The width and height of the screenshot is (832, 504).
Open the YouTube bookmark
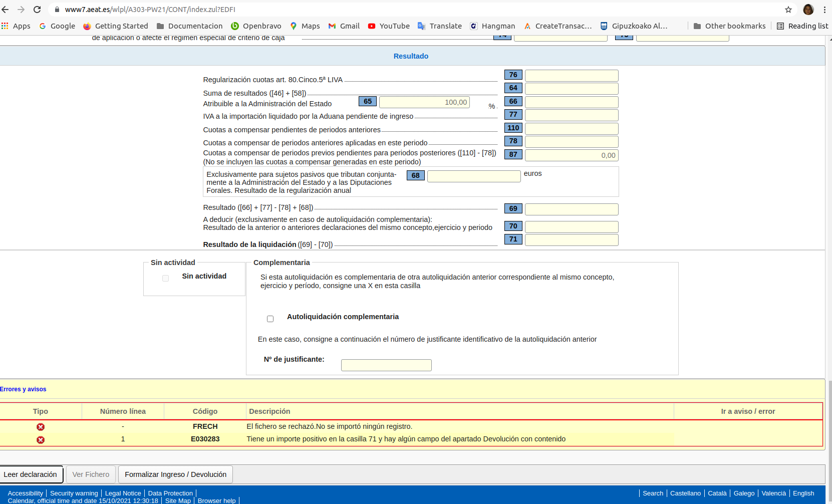click(x=389, y=26)
